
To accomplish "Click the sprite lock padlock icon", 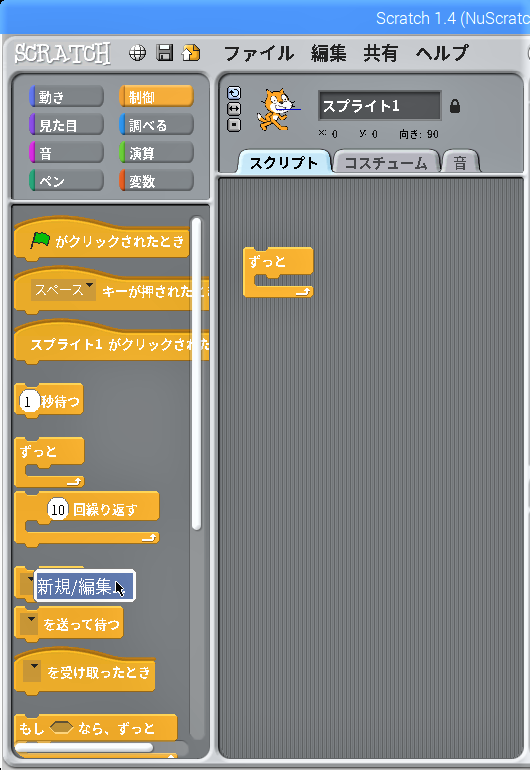I will pyautogui.click(x=455, y=106).
